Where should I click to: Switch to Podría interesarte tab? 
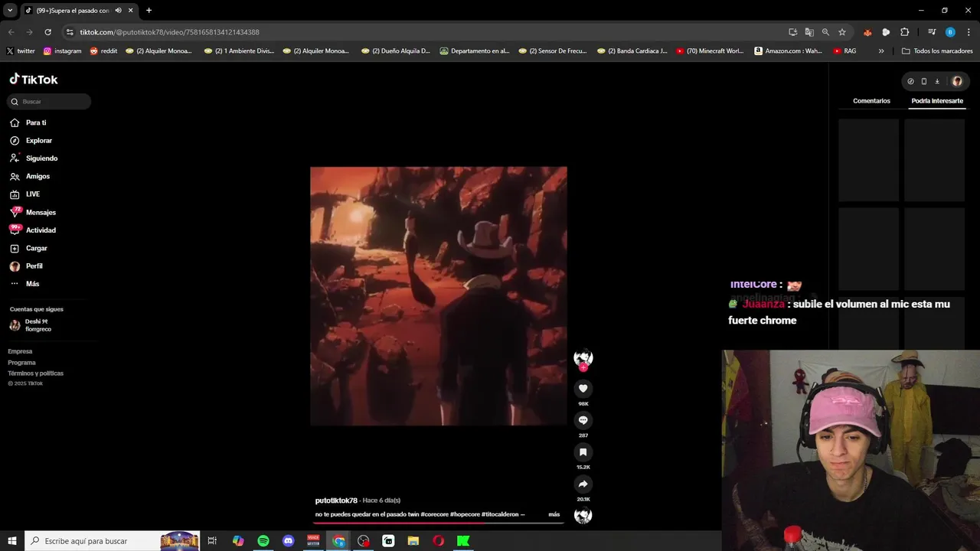[x=937, y=101]
